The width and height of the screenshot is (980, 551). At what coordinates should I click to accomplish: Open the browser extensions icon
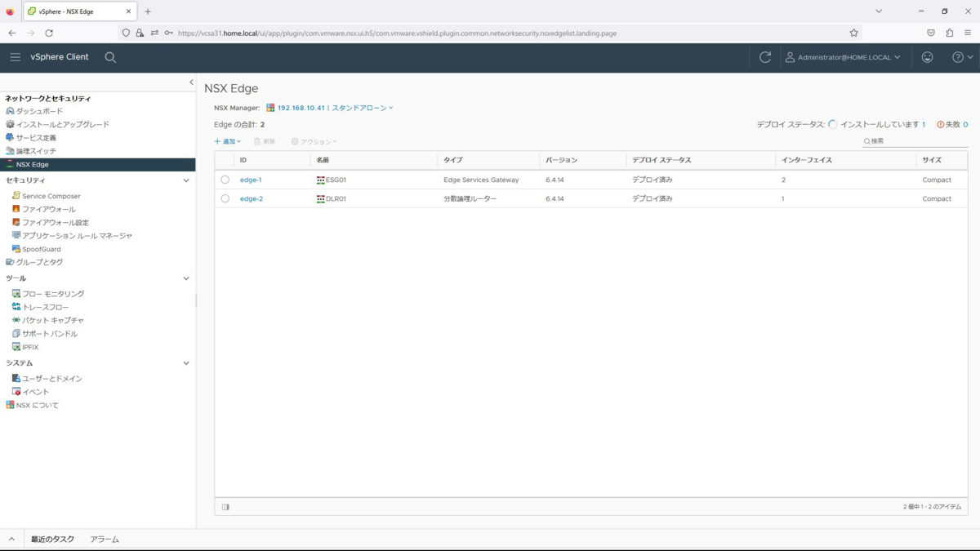coord(949,33)
